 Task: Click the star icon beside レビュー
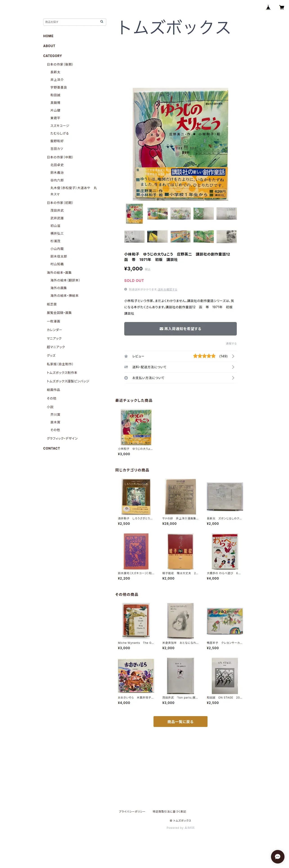(x=126, y=356)
